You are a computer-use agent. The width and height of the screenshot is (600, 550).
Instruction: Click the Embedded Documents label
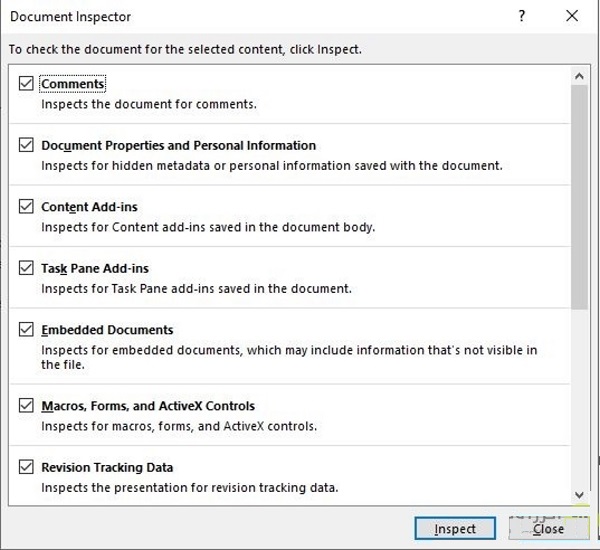(107, 330)
